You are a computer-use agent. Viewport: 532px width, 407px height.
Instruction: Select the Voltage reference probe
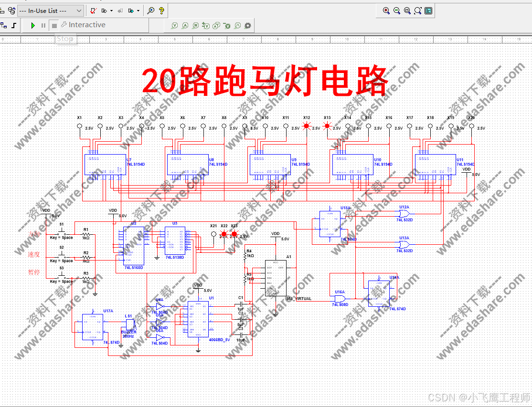point(227,25)
